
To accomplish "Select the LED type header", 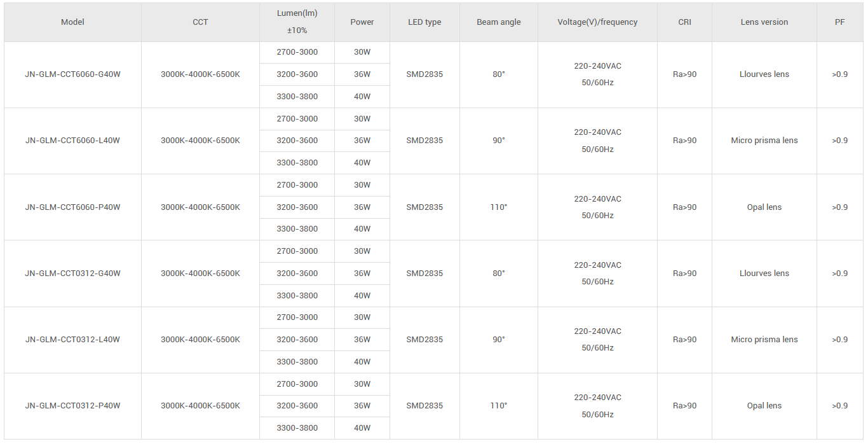I will coord(424,22).
